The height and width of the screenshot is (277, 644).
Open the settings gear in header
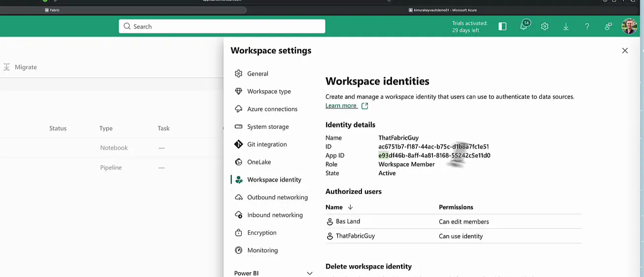pyautogui.click(x=545, y=27)
